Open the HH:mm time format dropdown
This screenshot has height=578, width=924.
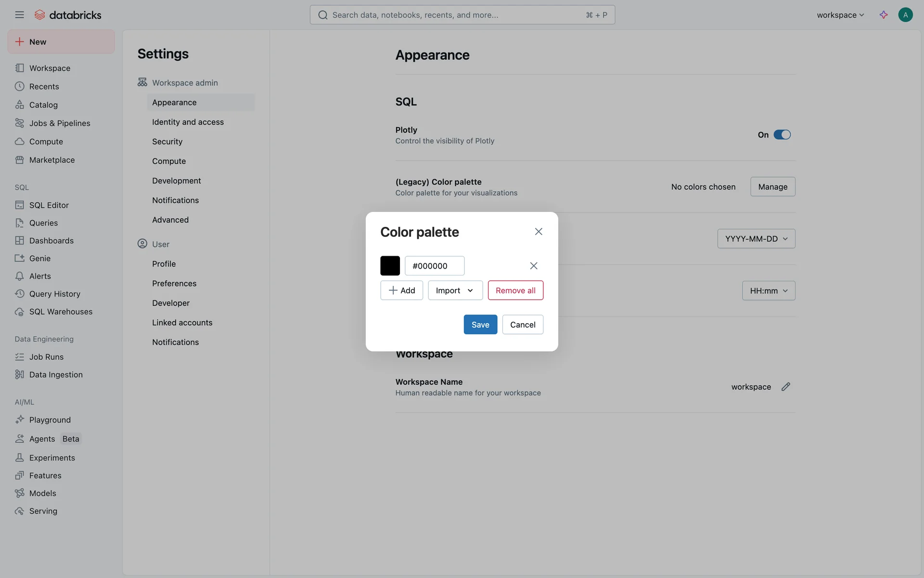coord(768,291)
